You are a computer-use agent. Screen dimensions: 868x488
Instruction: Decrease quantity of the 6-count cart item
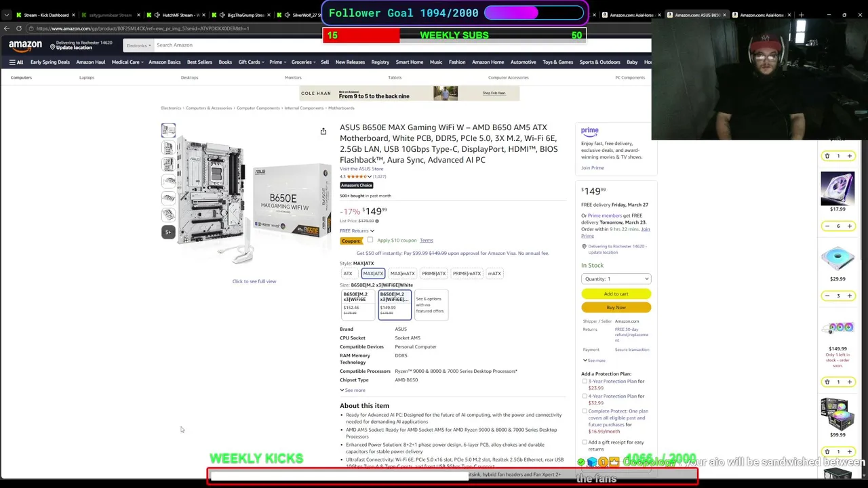point(827,226)
